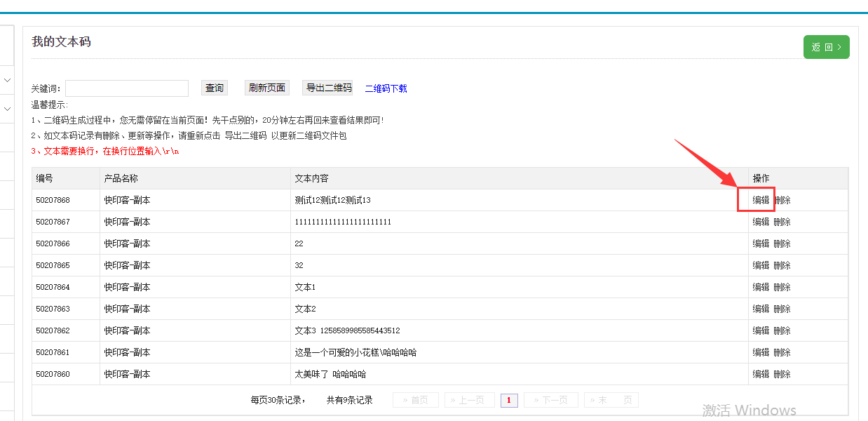Delete record 50207866 with content 22
Image resolution: width=868 pixels, height=421 pixels.
coord(782,243)
